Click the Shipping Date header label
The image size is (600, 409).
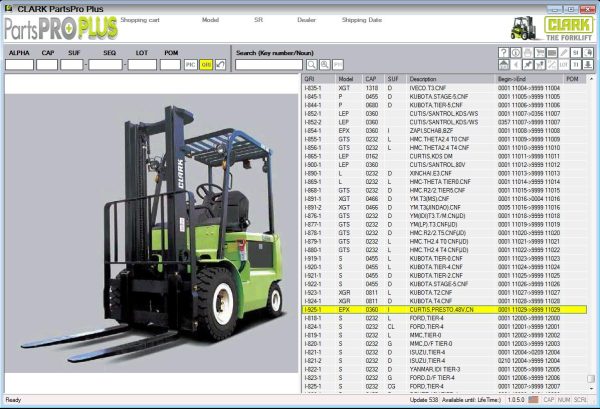tap(362, 20)
